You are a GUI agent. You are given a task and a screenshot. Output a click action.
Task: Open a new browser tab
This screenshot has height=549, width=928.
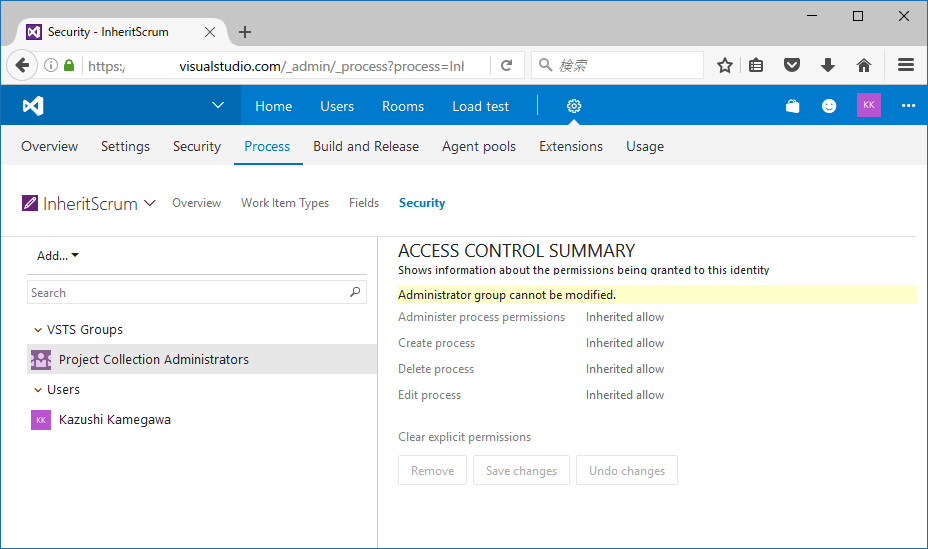point(245,32)
